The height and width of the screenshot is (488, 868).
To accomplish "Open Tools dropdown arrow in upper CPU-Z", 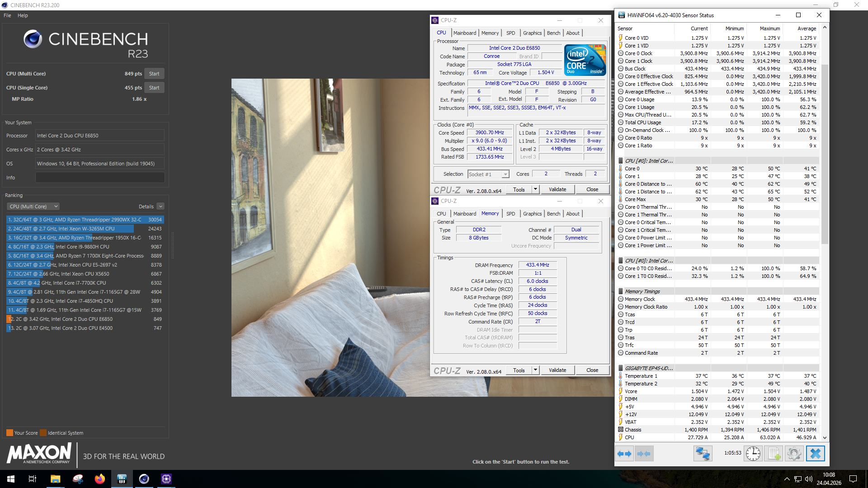I will pyautogui.click(x=535, y=189).
